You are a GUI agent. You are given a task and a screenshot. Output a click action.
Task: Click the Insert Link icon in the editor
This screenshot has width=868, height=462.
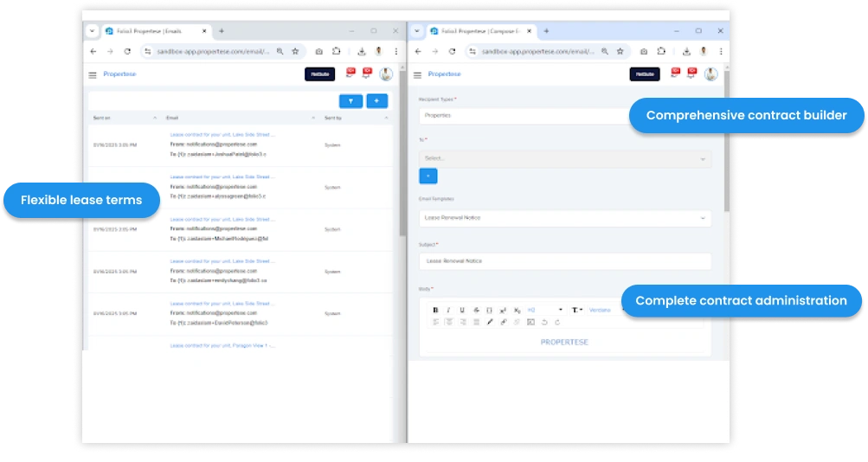[x=503, y=322]
